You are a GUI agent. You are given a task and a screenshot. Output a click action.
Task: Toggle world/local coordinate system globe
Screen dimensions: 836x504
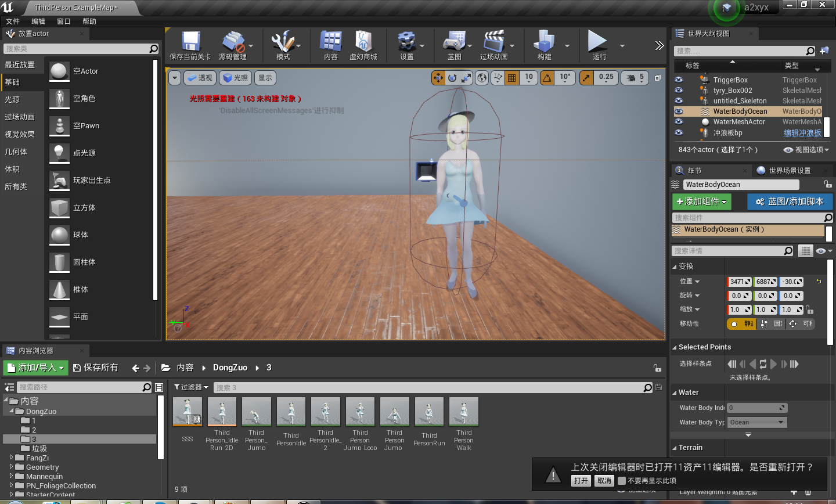click(482, 78)
